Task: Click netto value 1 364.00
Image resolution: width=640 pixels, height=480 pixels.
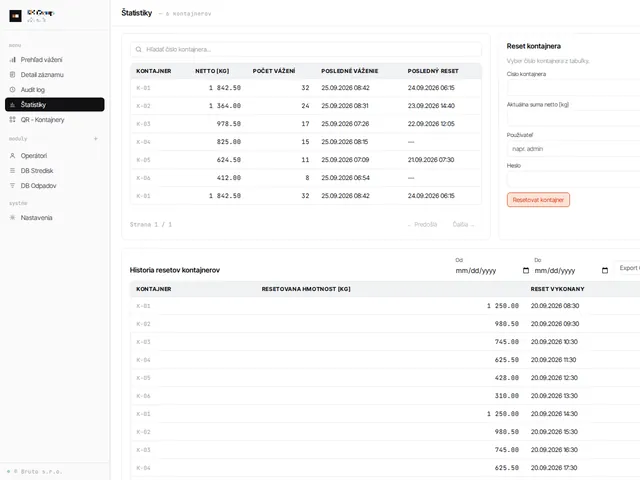Action: point(225,106)
